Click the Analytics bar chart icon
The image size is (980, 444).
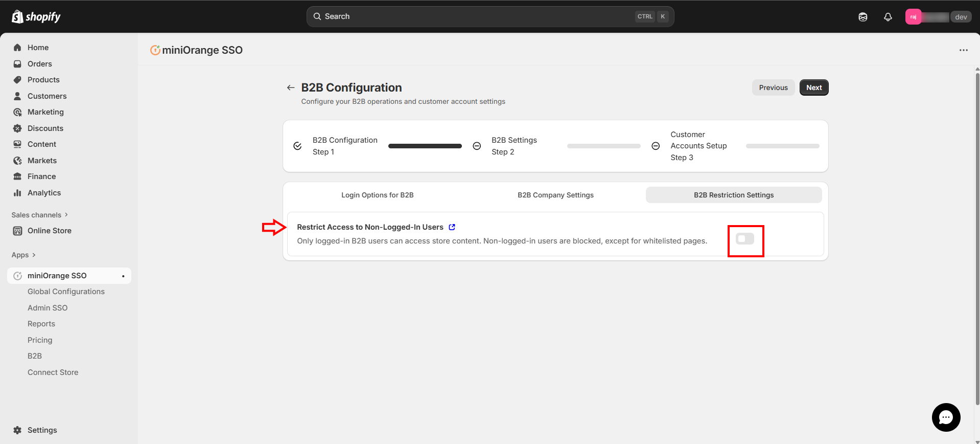pyautogui.click(x=17, y=193)
